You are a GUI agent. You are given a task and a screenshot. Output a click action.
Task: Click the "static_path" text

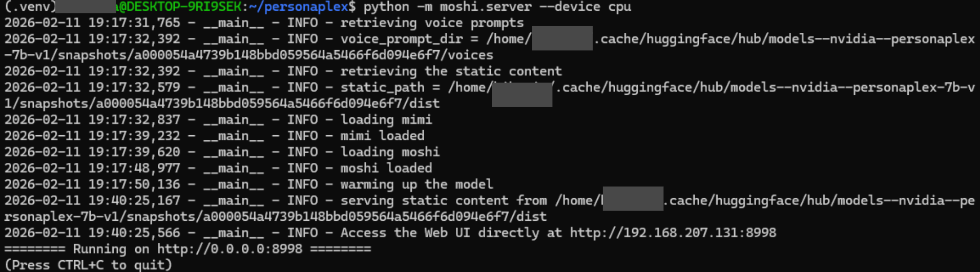coord(382,88)
